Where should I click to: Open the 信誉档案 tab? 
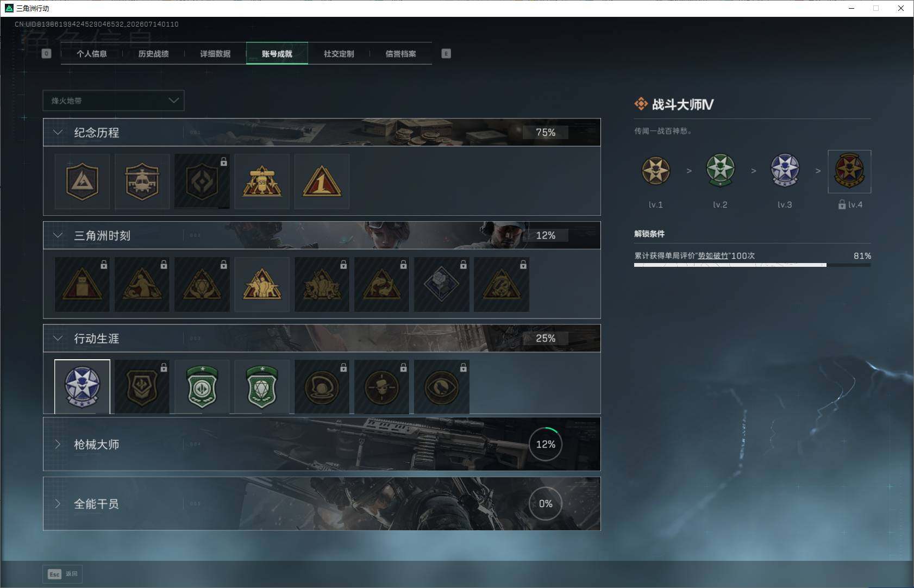click(401, 54)
